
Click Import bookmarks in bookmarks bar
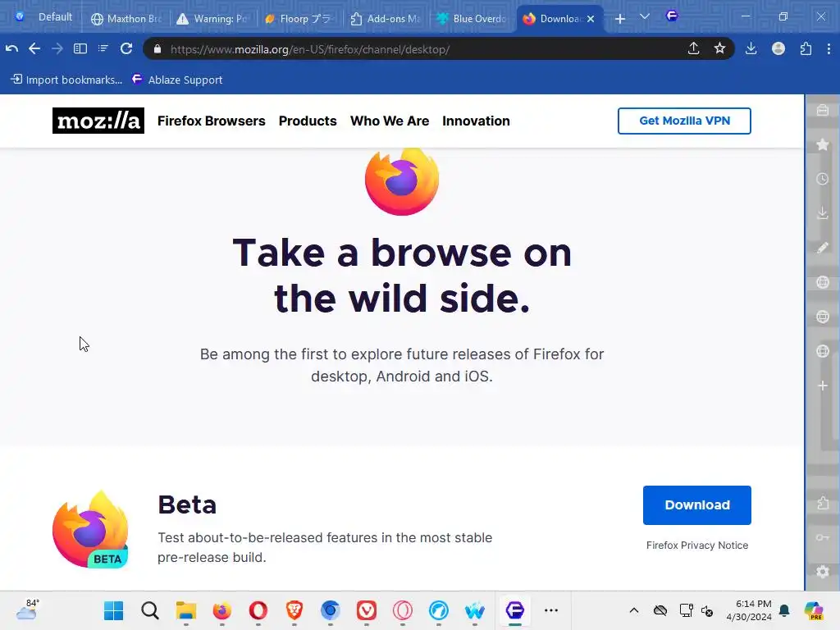pyautogui.click(x=67, y=80)
